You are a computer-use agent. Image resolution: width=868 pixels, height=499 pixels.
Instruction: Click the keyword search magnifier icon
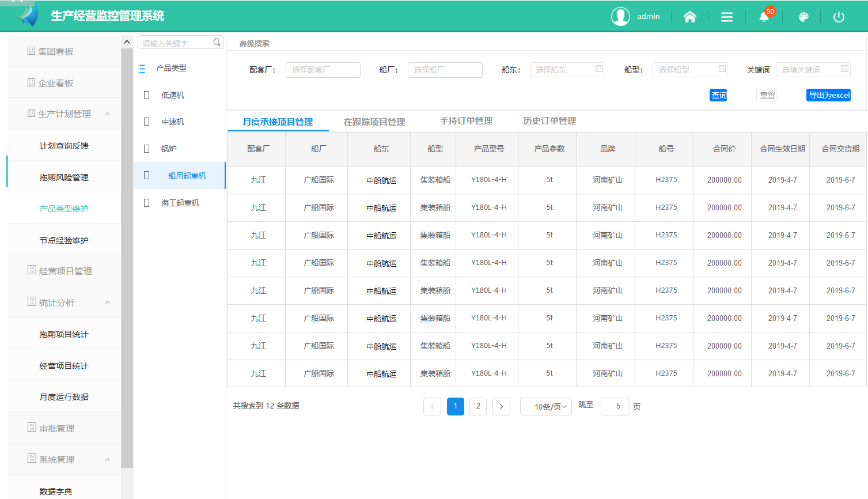[x=217, y=42]
